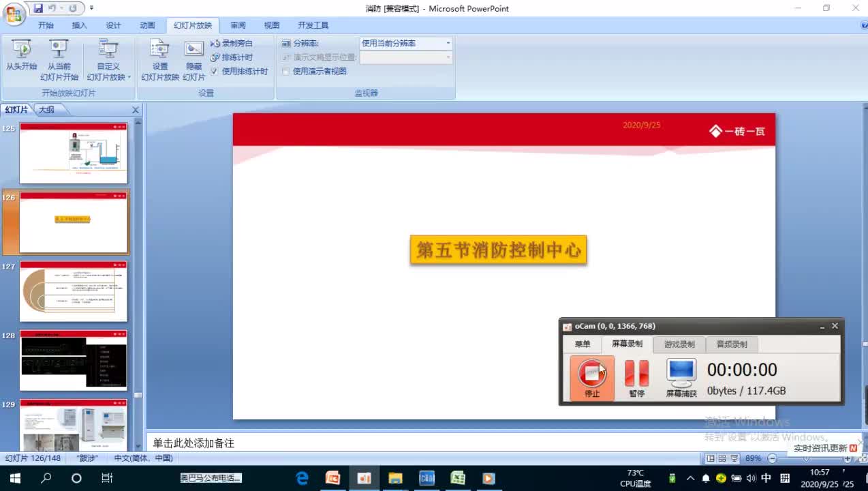Switch to Normal view in status bar

pyautogui.click(x=711, y=458)
